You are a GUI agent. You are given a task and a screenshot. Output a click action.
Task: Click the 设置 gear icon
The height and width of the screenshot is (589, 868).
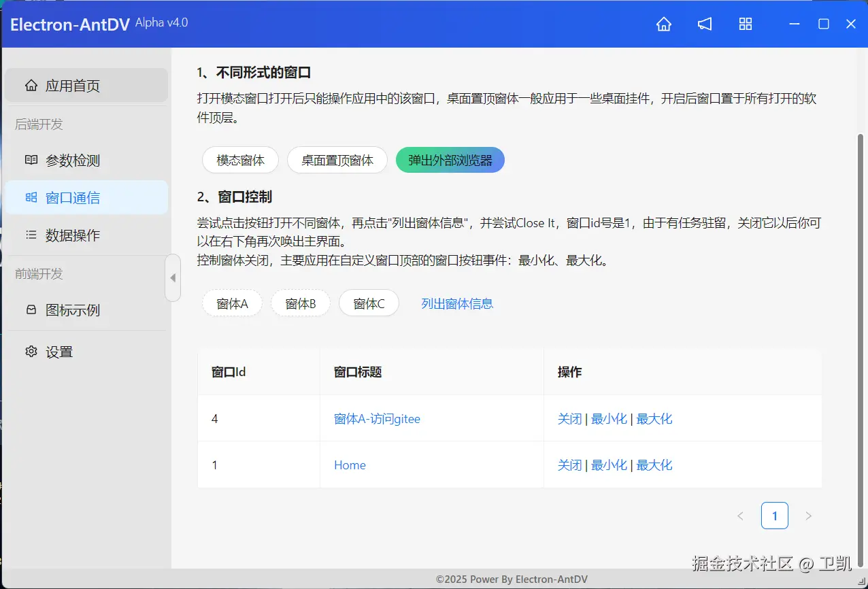pyautogui.click(x=31, y=352)
